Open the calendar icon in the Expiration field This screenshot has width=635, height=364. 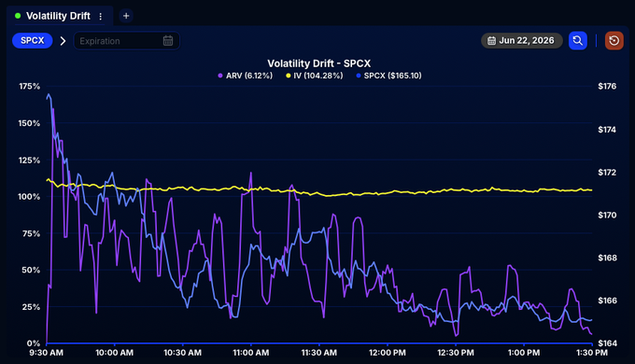tap(168, 40)
